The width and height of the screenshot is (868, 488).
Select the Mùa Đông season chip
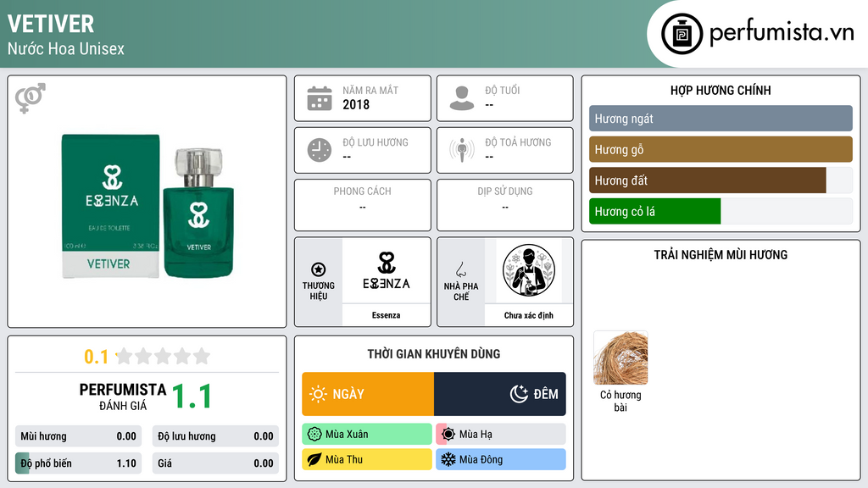tap(501, 459)
